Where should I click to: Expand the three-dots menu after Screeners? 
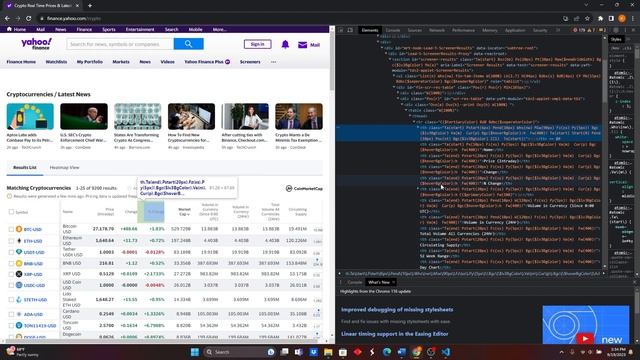[273, 62]
